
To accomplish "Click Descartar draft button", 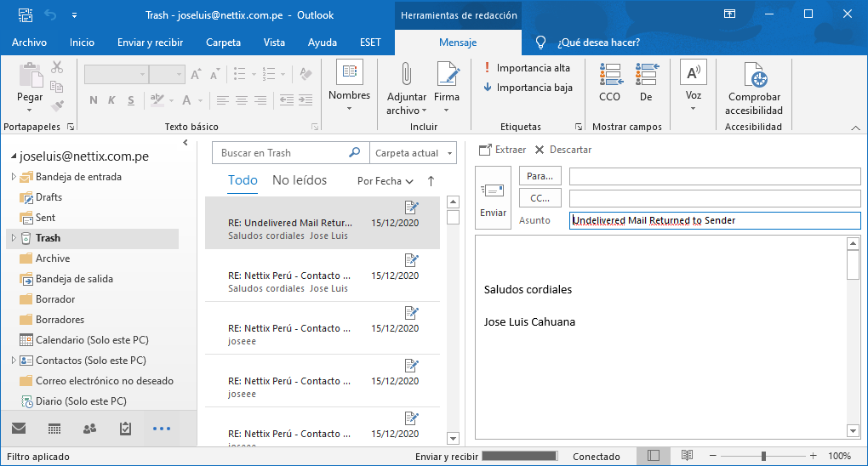I will point(563,150).
